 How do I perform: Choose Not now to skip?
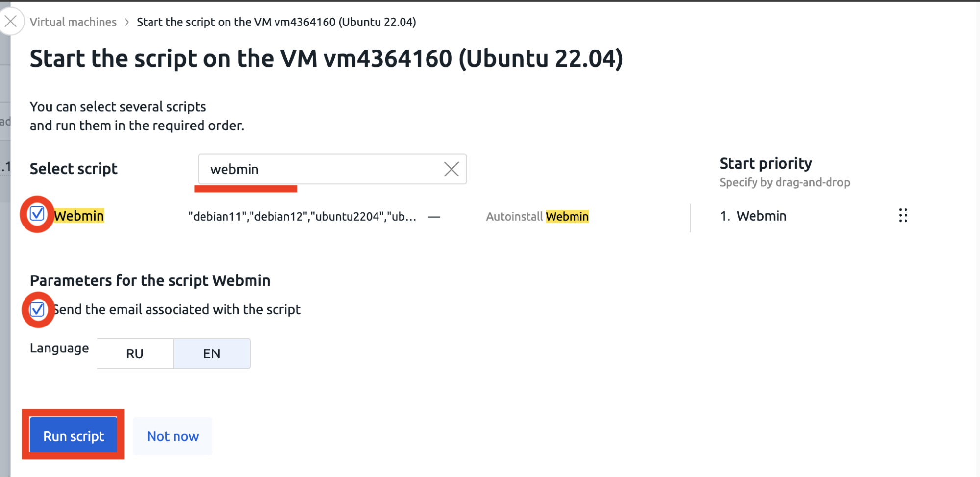pyautogui.click(x=173, y=436)
